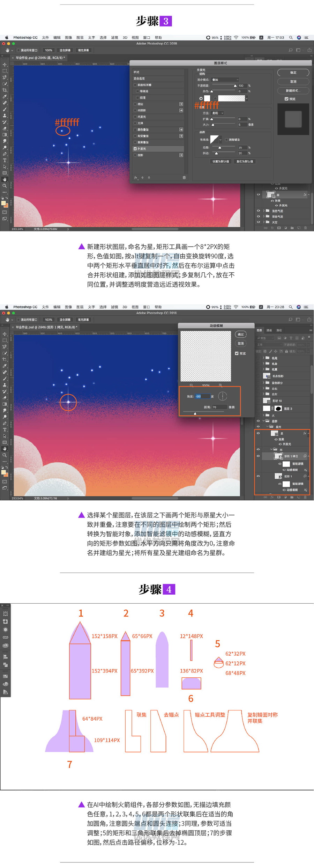The width and height of the screenshot is (314, 868).
Task: Enable the 斜面和浮雕 style checkbox
Action: pyautogui.click(x=135, y=85)
